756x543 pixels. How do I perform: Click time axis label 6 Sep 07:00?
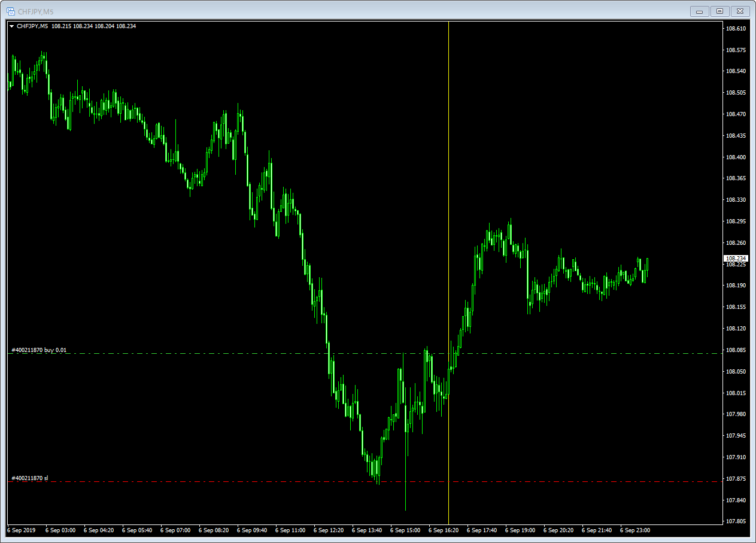(x=175, y=530)
